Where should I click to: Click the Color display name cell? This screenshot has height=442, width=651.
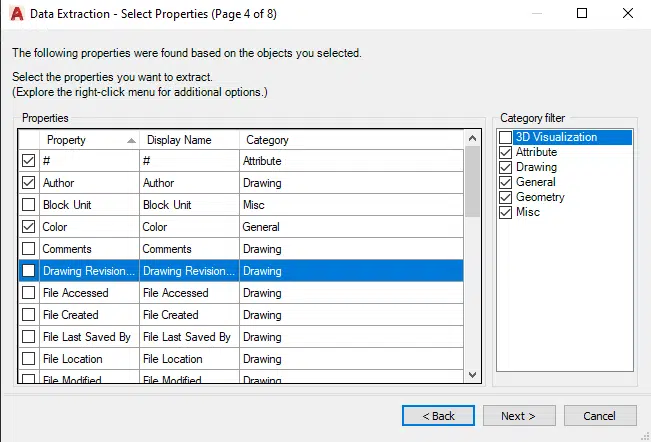[189, 227]
